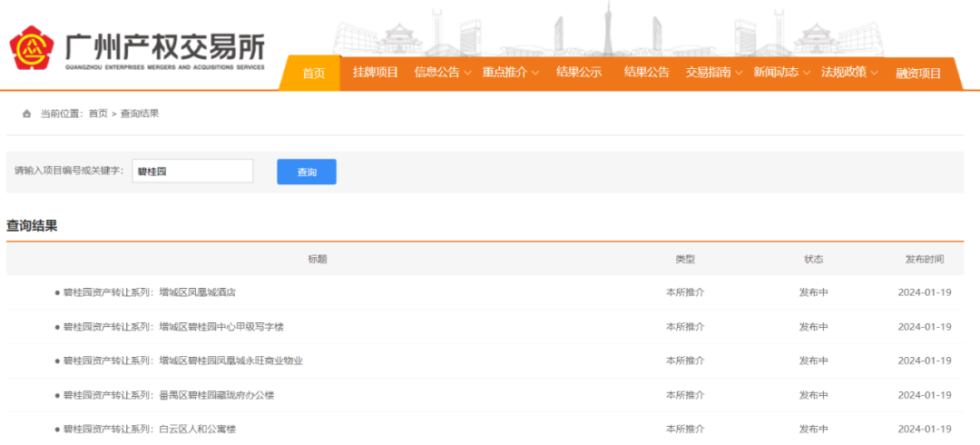Expand the 新闻动态 dropdown chevron
Viewport: 980px width, 445px height.
[807, 74]
